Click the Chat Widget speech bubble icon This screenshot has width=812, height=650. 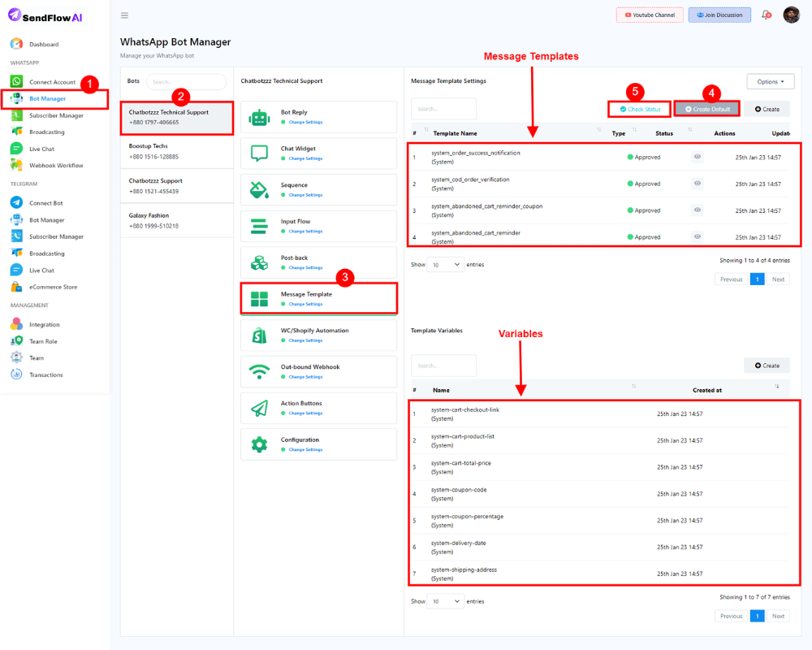tap(260, 154)
